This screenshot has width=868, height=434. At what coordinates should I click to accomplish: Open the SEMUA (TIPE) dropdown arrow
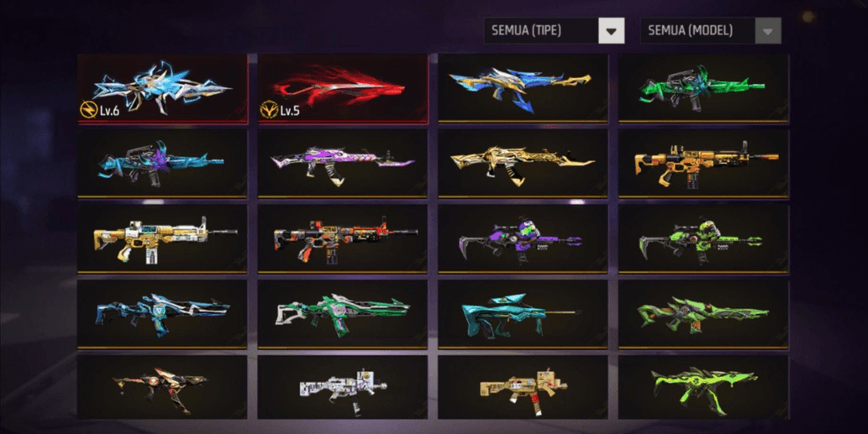click(611, 31)
